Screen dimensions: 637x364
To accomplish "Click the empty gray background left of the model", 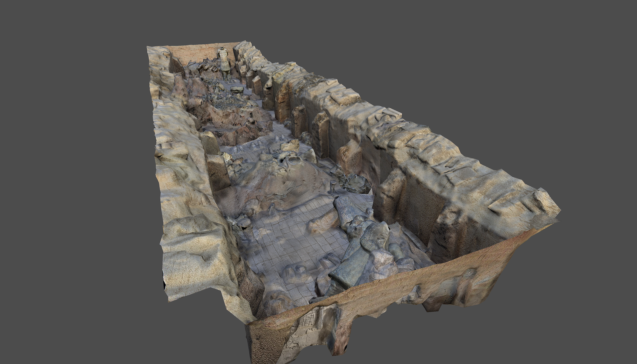I will (75, 175).
